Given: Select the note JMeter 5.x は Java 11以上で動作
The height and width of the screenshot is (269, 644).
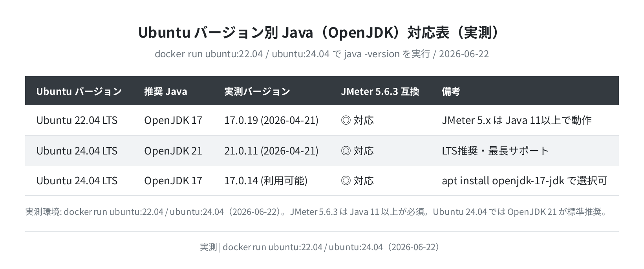Looking at the screenshot, I should (516, 120).
